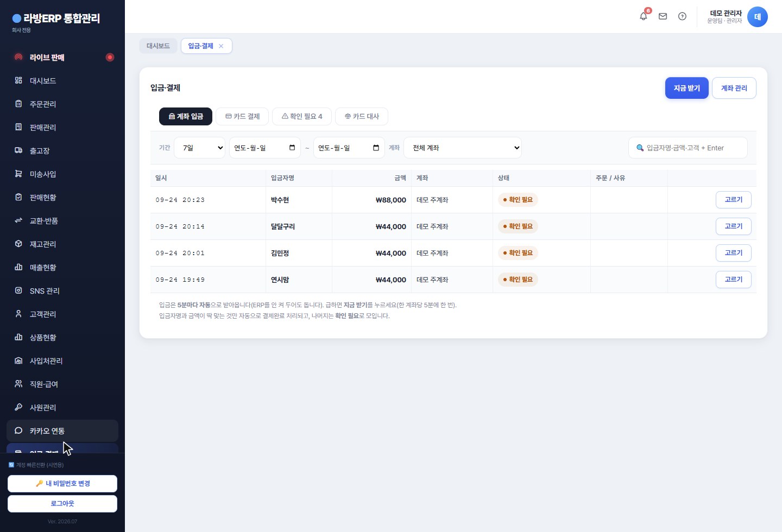Open 라이브 판매 in the sidebar
782x532 pixels.
62,57
